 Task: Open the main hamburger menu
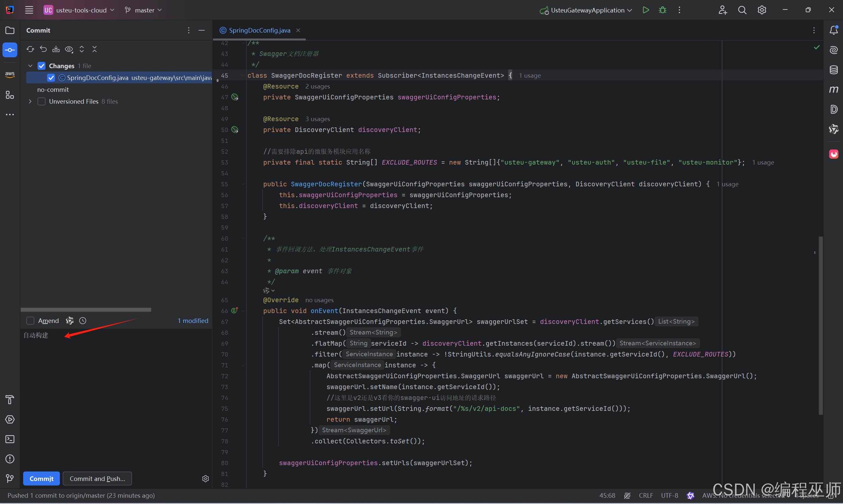coord(29,10)
